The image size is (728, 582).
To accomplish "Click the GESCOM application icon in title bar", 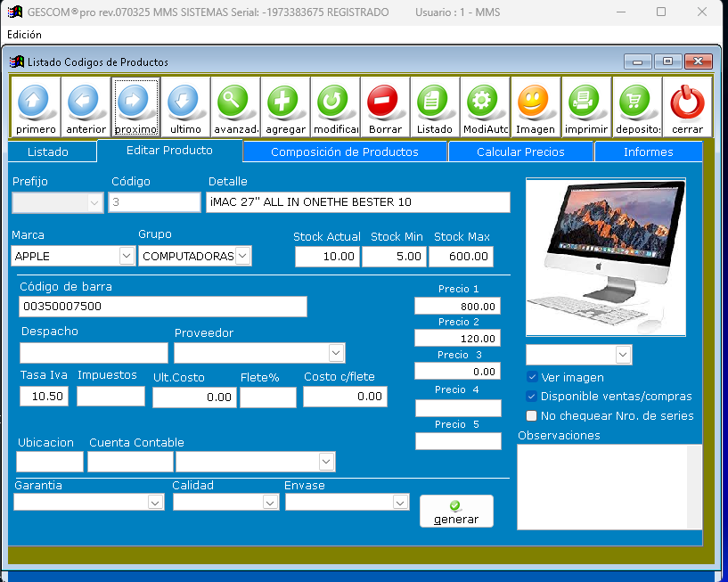I will tap(15, 12).
